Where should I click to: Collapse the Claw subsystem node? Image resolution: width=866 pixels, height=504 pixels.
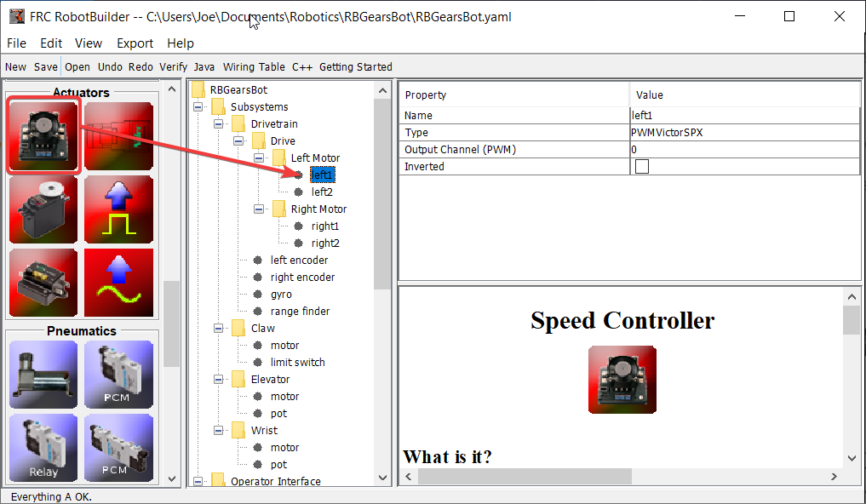click(x=220, y=328)
